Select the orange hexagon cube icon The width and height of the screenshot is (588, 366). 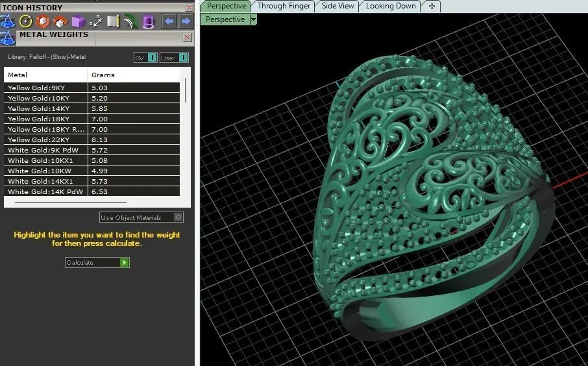(x=43, y=21)
